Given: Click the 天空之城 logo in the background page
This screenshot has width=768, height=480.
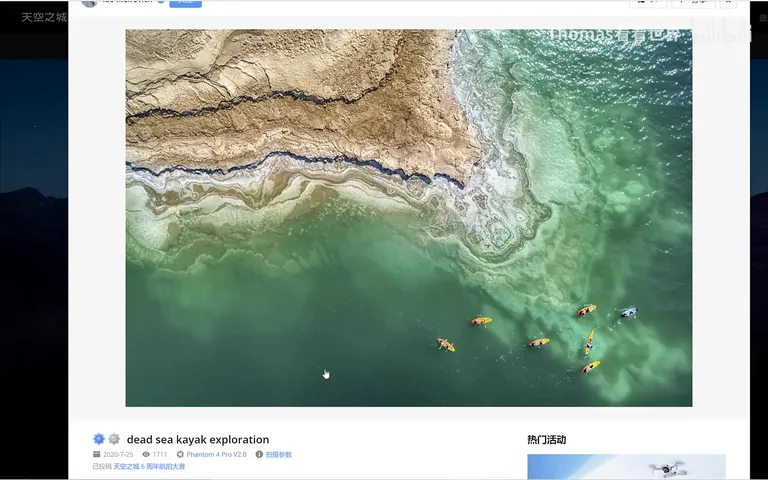Looking at the screenshot, I should point(44,18).
